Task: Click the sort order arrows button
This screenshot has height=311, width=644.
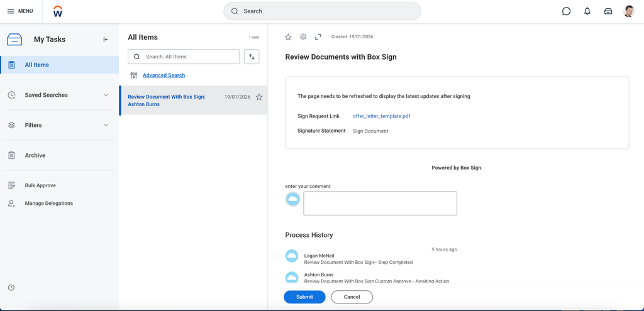Action: click(252, 57)
